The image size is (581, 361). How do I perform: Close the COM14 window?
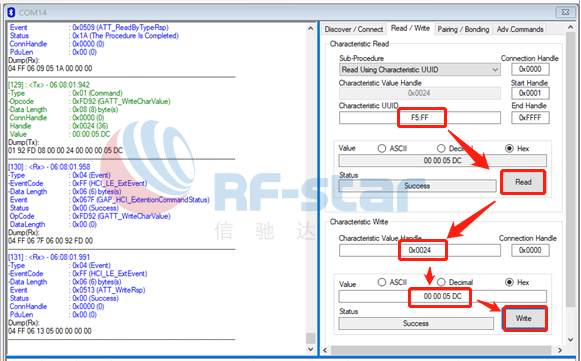tap(565, 12)
